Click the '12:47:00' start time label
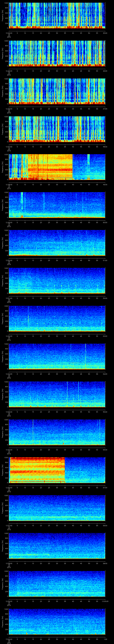 (x=9, y=147)
